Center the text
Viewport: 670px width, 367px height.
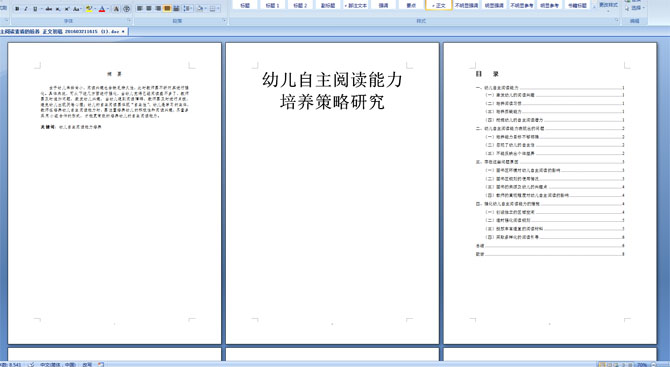tap(149, 9)
